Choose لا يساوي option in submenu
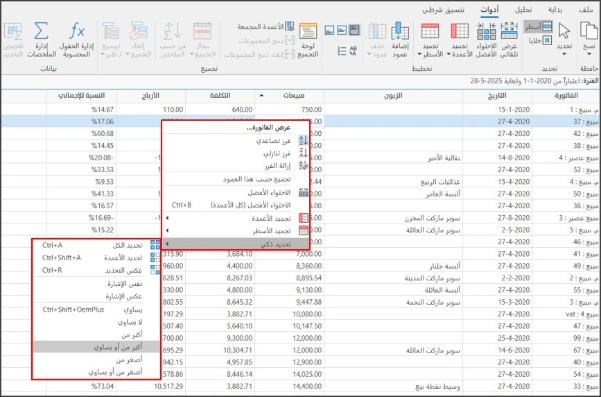601x397 pixels. pos(96,322)
